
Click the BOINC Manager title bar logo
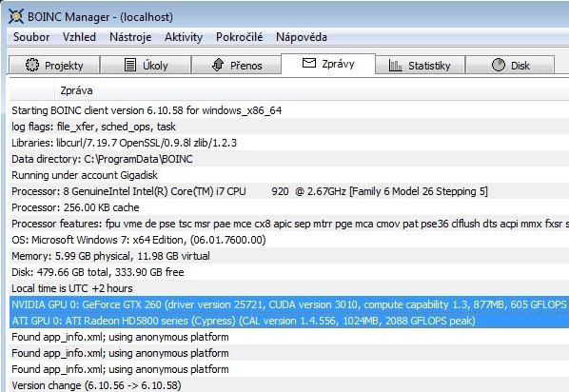(16, 17)
